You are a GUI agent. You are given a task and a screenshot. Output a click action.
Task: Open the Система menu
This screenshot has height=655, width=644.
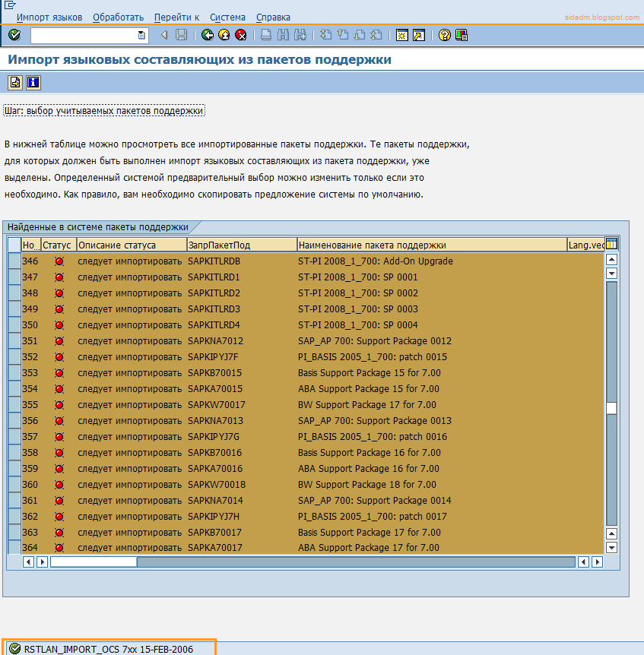coord(227,17)
